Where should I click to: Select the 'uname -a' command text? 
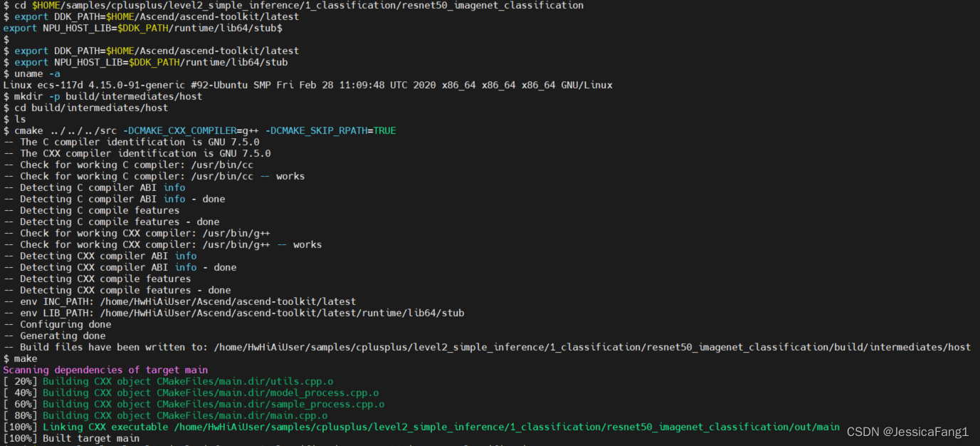tap(37, 73)
